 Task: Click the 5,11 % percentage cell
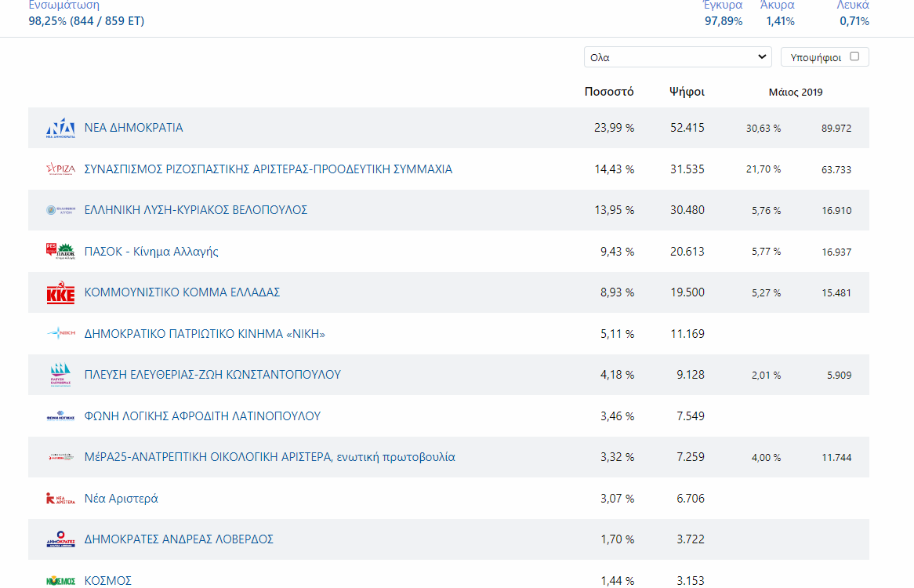coord(617,334)
